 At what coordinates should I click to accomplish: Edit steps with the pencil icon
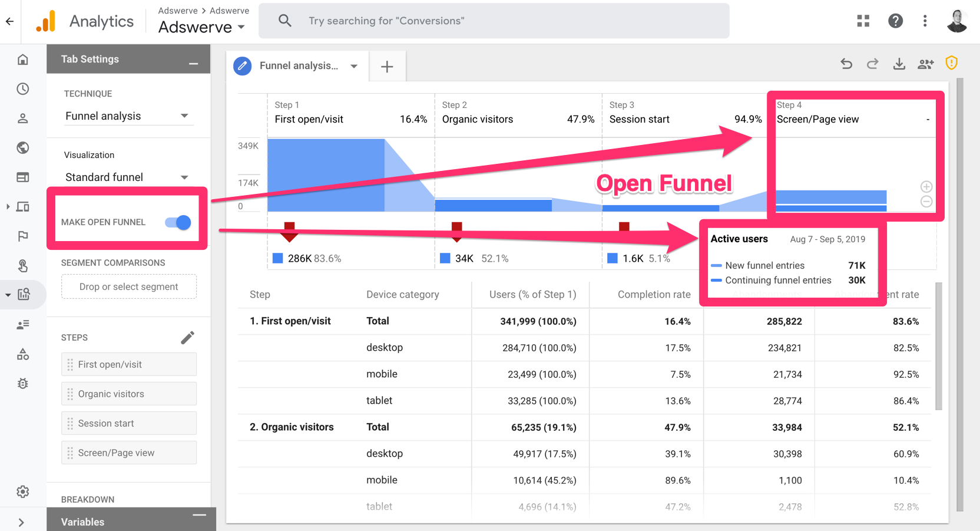187,338
